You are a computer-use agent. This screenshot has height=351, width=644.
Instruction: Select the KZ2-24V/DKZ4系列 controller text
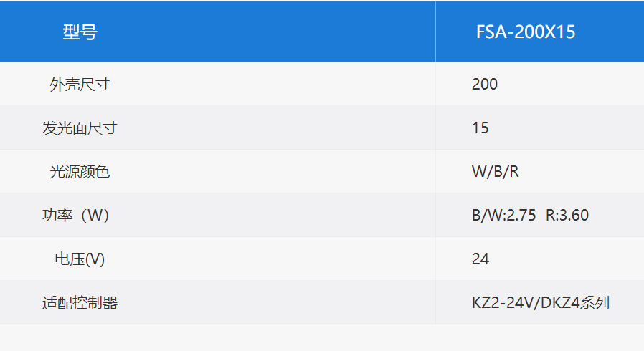541,302
